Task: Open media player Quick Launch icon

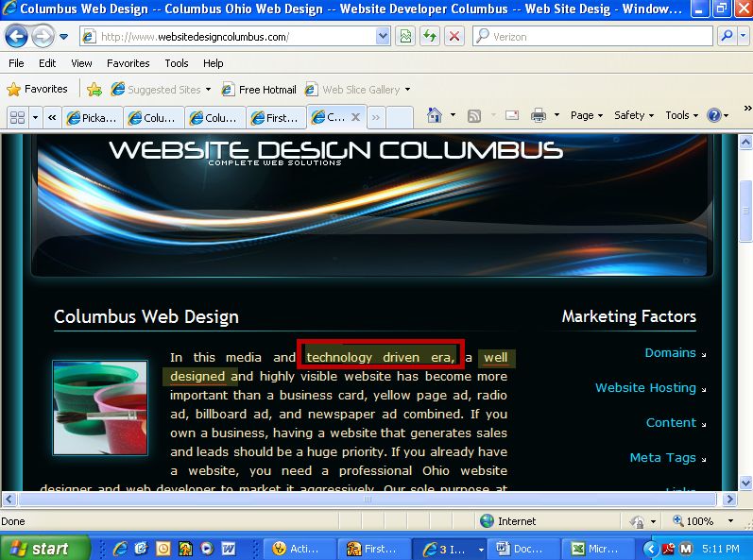Action: click(207, 549)
